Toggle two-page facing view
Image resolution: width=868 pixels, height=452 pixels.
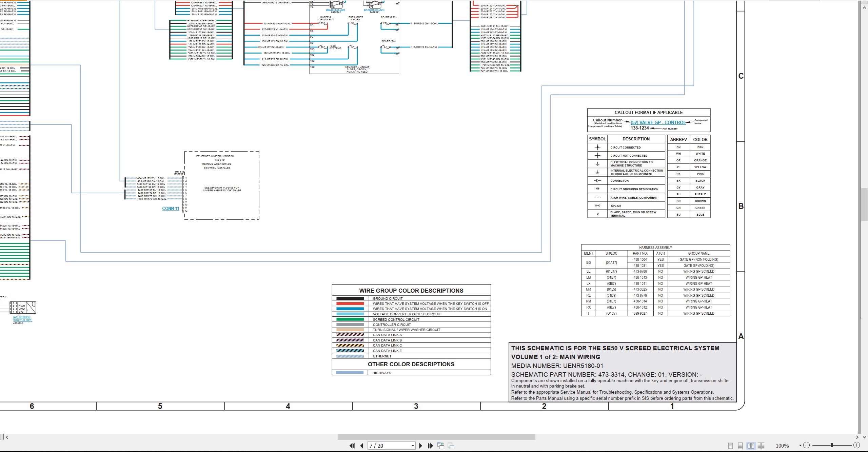[751, 446]
